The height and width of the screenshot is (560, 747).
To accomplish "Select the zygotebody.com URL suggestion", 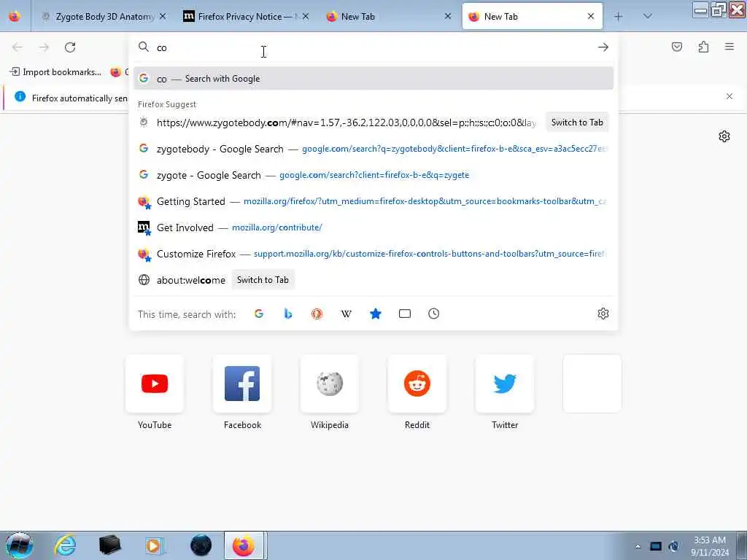I will coord(346,122).
